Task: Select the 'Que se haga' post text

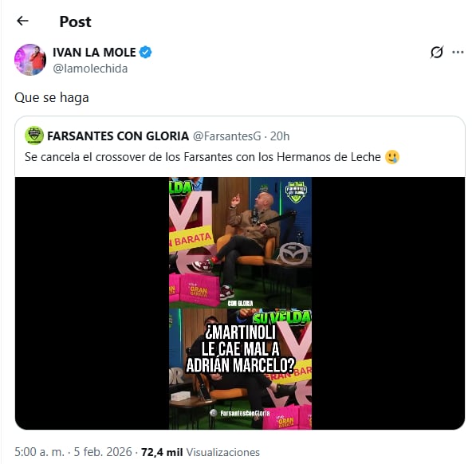Action: point(52,98)
